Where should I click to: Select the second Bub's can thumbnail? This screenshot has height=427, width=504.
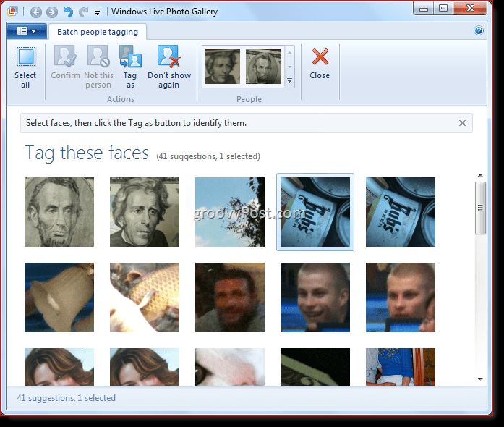pyautogui.click(x=401, y=212)
